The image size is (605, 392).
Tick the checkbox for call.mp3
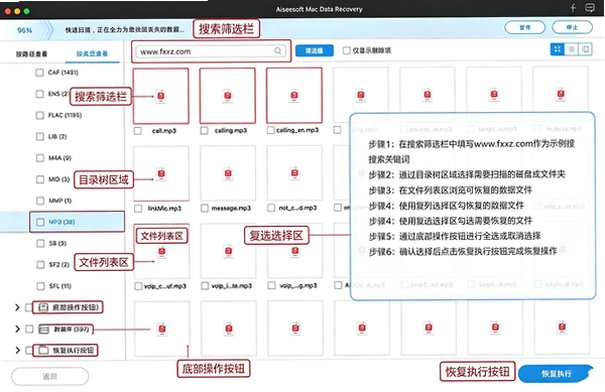point(137,131)
